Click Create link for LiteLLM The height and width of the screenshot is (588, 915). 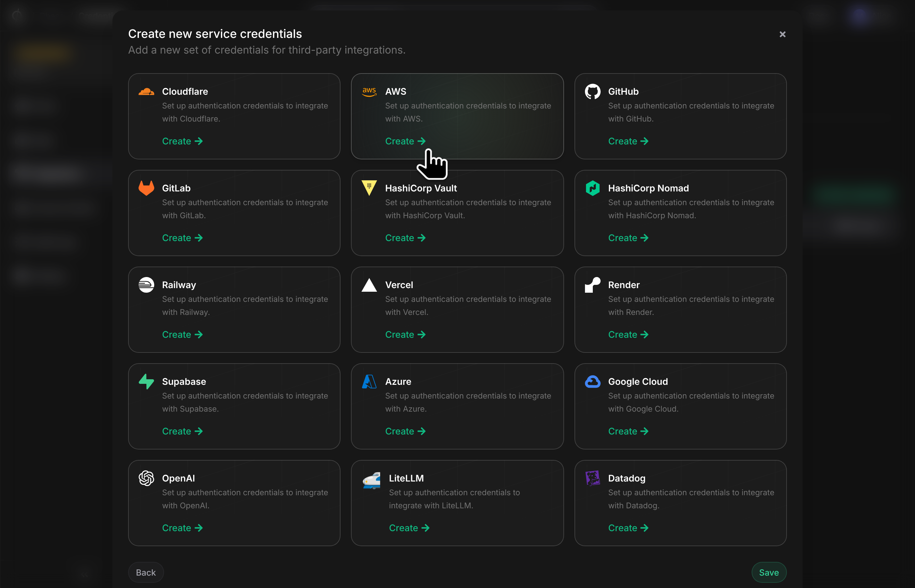pos(409,528)
